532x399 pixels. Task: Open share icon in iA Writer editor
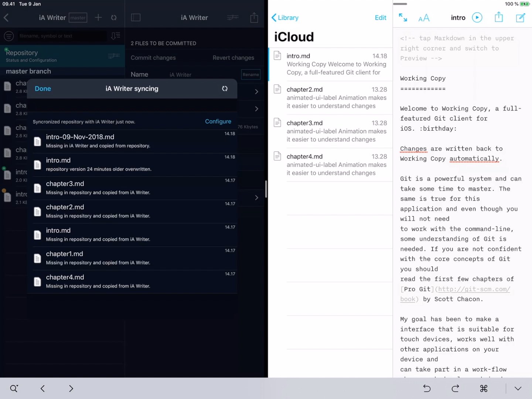point(499,17)
